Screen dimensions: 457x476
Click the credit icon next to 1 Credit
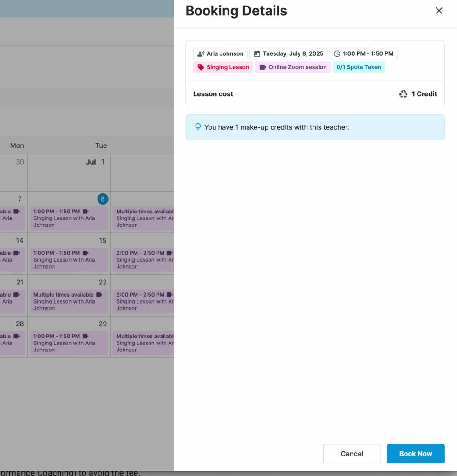click(x=403, y=94)
